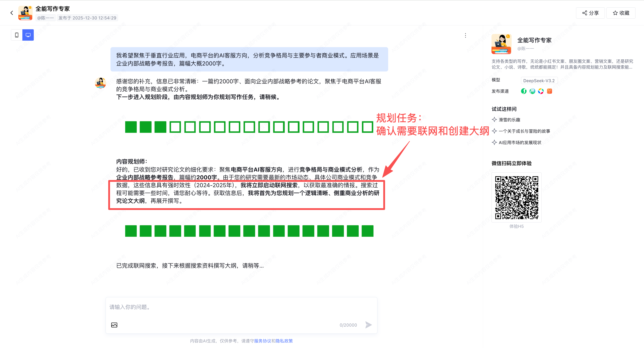Image resolution: width=644 pixels, height=348 pixels.
Task: Open the header avatar of 全能写作专家
Action: tap(25, 13)
